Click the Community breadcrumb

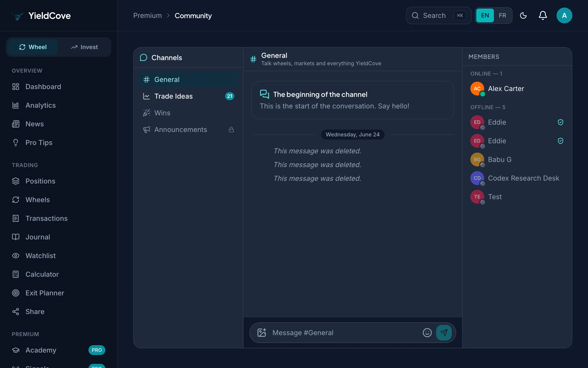pos(193,16)
